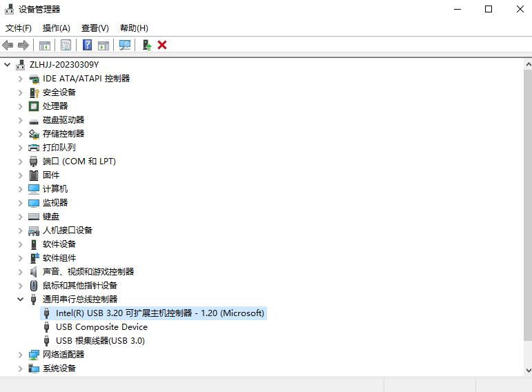Viewport: 532px width, 392px height.
Task: Select the 声音、视频和游戏控制器 label
Action: click(88, 271)
